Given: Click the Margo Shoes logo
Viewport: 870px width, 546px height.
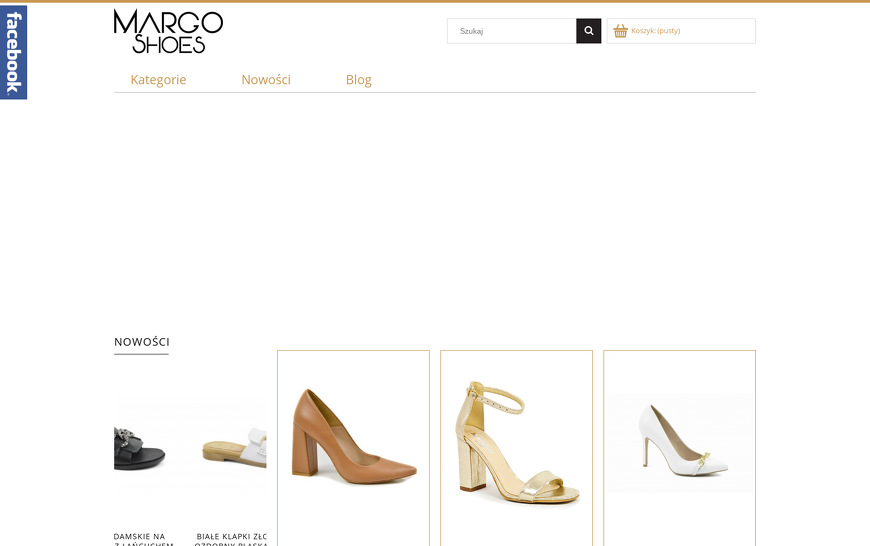Looking at the screenshot, I should [x=168, y=31].
